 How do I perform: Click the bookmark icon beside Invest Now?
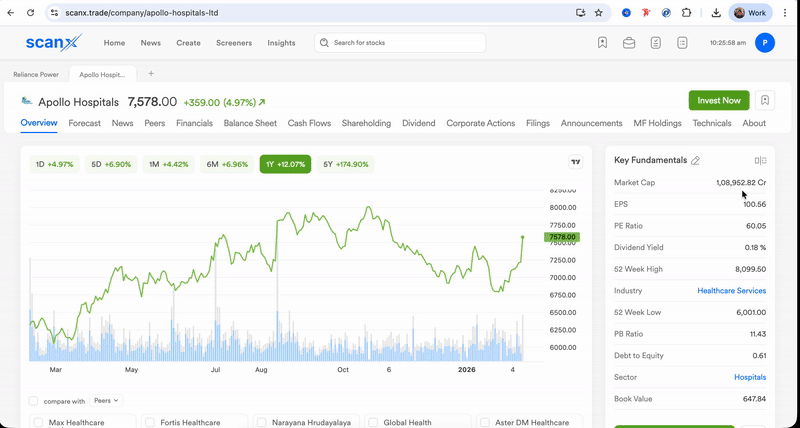pos(765,100)
